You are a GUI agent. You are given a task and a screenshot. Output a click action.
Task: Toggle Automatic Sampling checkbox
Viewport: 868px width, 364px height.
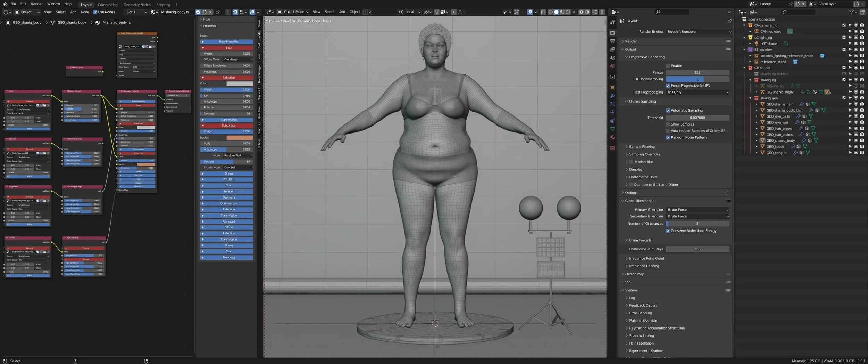click(x=668, y=110)
